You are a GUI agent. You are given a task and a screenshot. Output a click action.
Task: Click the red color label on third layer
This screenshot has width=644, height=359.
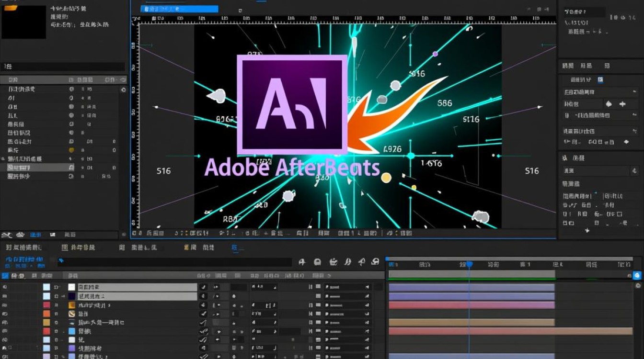[46, 305]
